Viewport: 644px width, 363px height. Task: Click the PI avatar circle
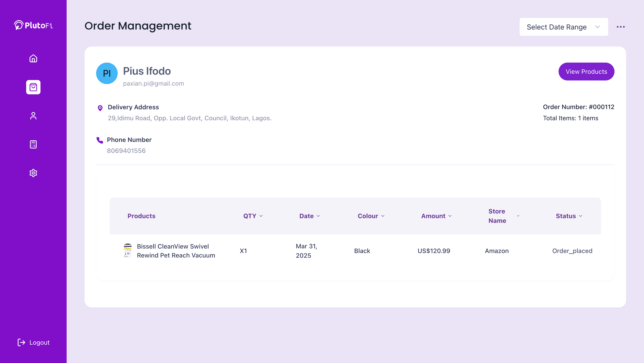pos(107,73)
